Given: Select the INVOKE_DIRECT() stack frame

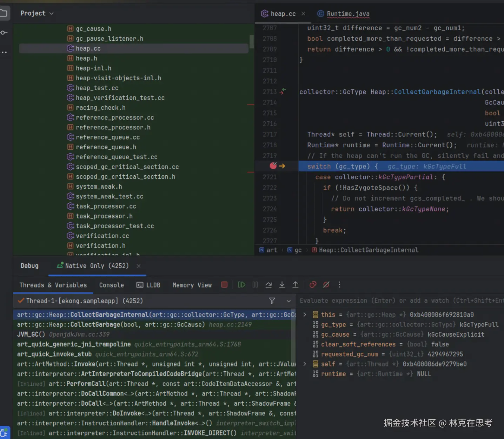Looking at the screenshot, I should [x=153, y=433].
